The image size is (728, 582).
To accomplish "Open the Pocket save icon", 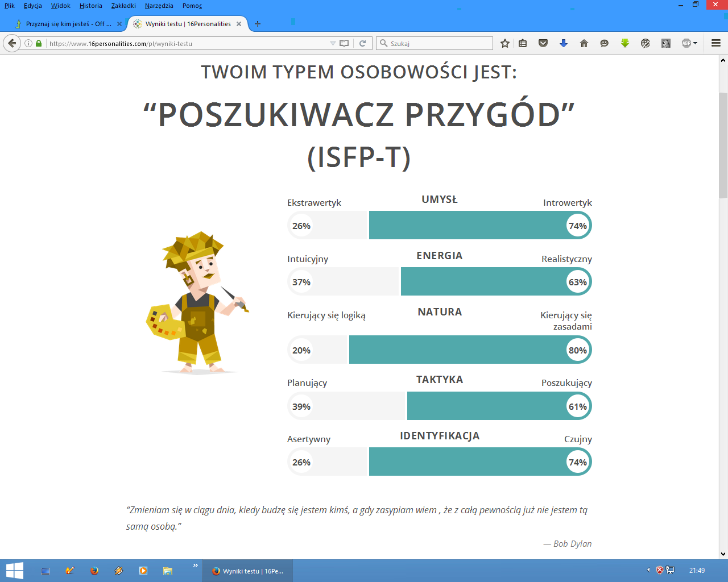I will pos(543,43).
